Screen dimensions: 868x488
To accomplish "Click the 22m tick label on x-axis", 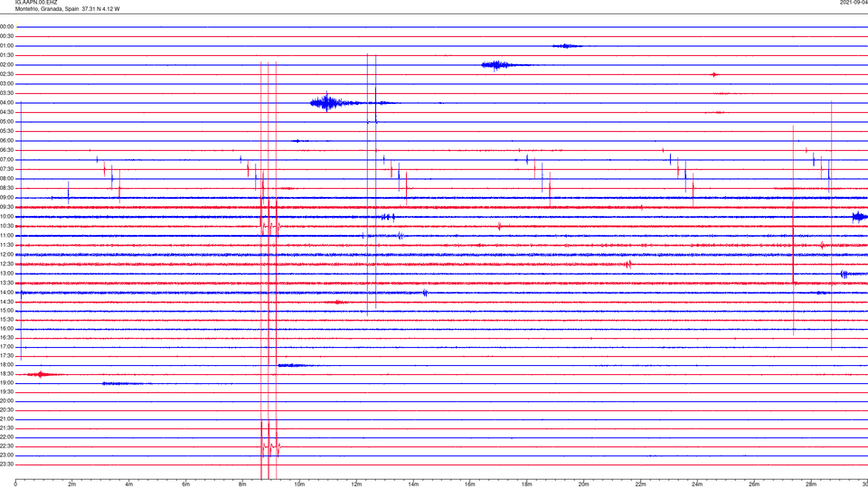I will [640, 484].
